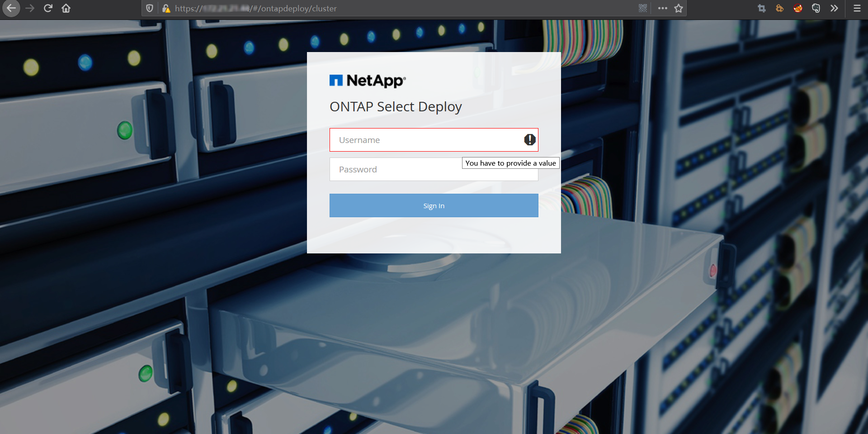Expand the page actions three-dot menu
The height and width of the screenshot is (434, 868).
click(x=663, y=8)
